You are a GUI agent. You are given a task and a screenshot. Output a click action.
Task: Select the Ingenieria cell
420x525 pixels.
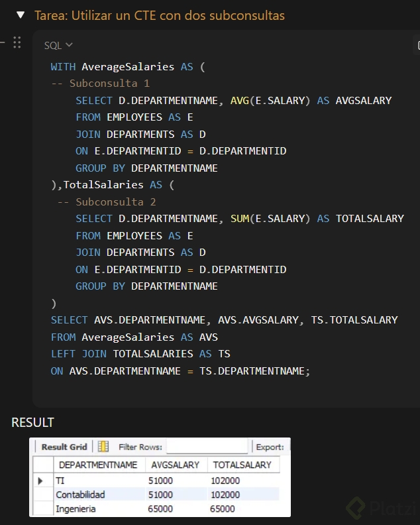click(x=76, y=508)
